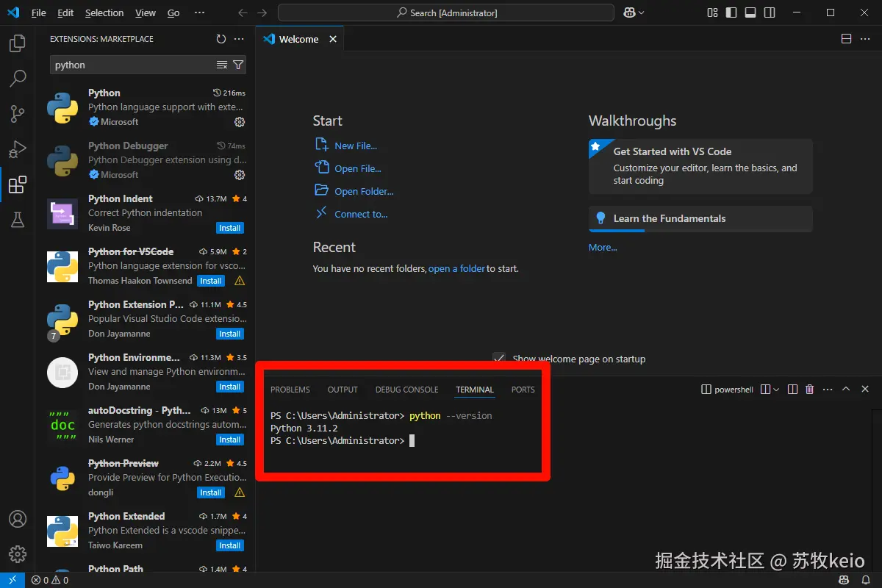
Task: Click New File link
Action: tap(355, 146)
